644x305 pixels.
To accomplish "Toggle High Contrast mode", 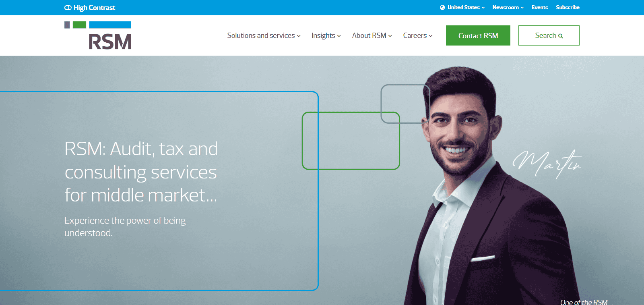I will pos(90,8).
